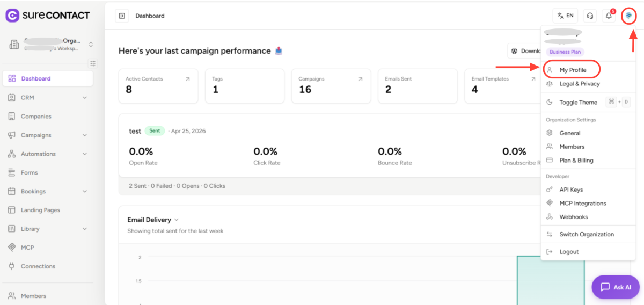Collapse sidebar using the panel toggle icon
The width and height of the screenshot is (644, 305).
point(122,16)
